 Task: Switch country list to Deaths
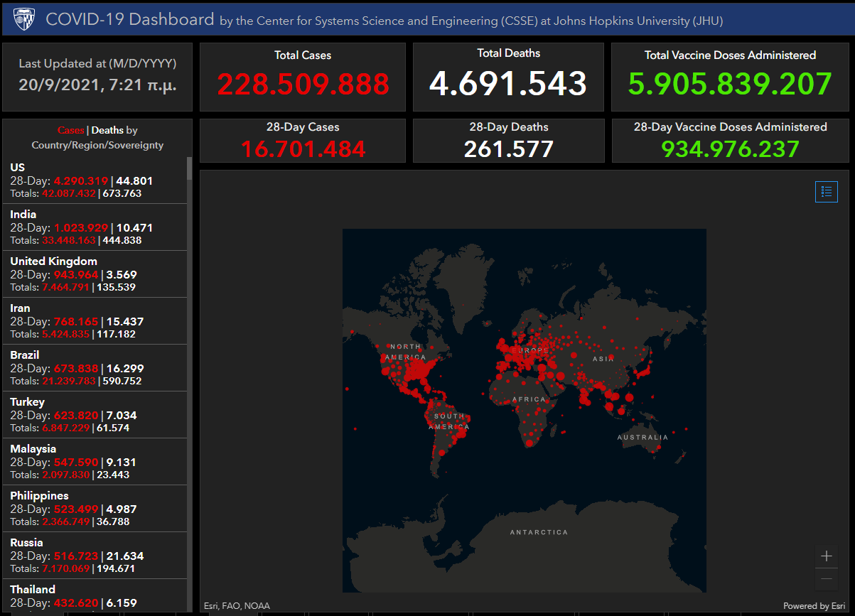click(x=107, y=131)
